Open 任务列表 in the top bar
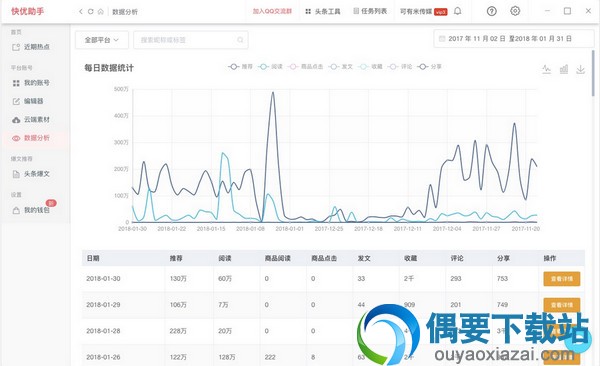The image size is (600, 366). tap(374, 11)
